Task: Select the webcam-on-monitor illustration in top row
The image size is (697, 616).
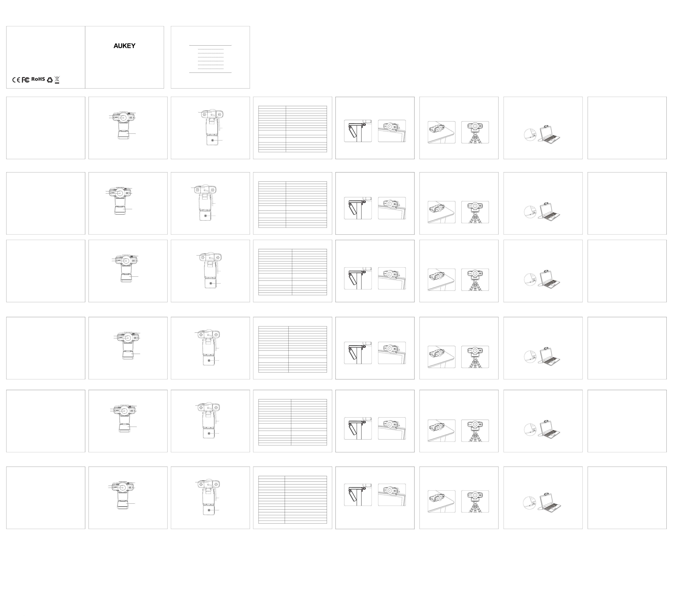Action: [392, 131]
